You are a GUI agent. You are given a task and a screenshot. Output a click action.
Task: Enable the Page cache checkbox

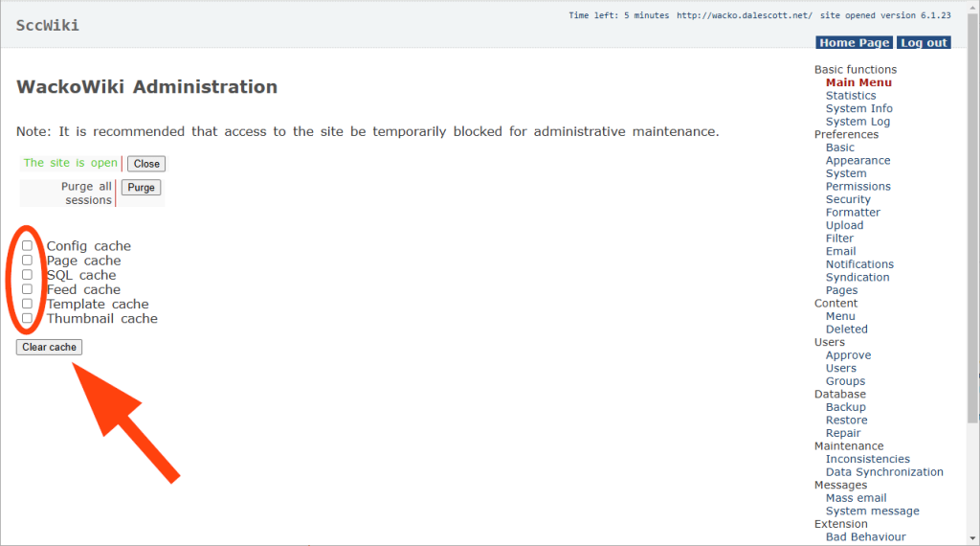(28, 261)
